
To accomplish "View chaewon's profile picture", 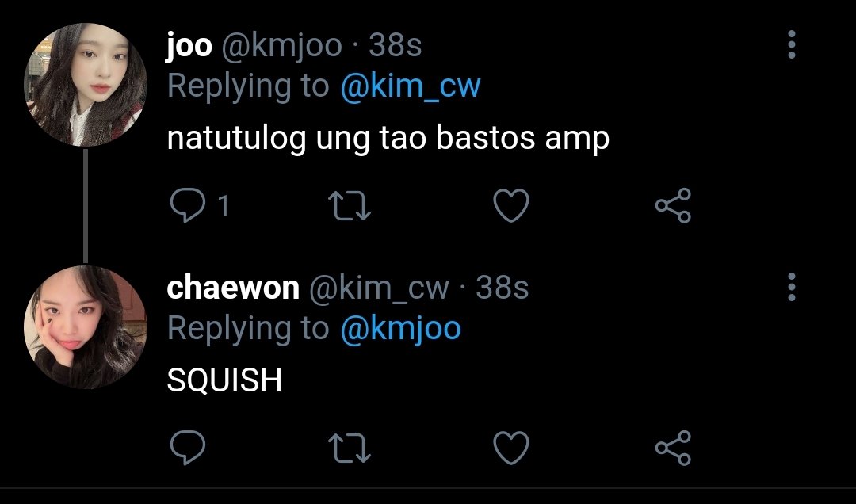I will click(86, 327).
